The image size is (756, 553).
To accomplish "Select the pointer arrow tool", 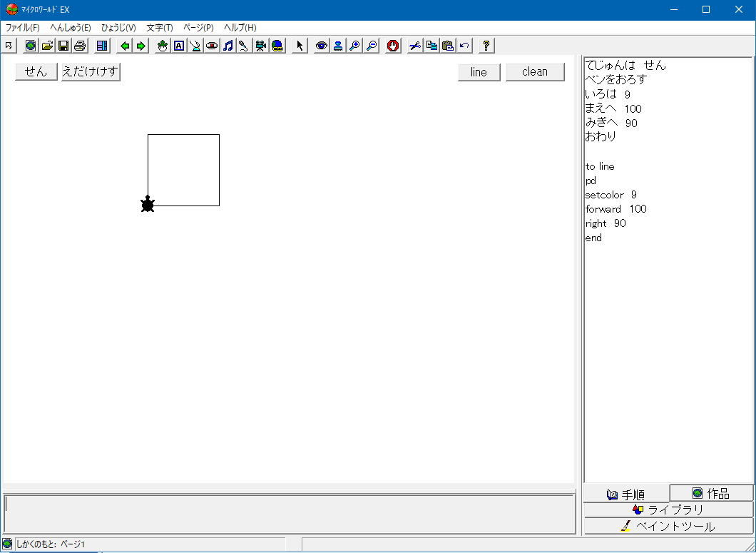I will pyautogui.click(x=300, y=46).
